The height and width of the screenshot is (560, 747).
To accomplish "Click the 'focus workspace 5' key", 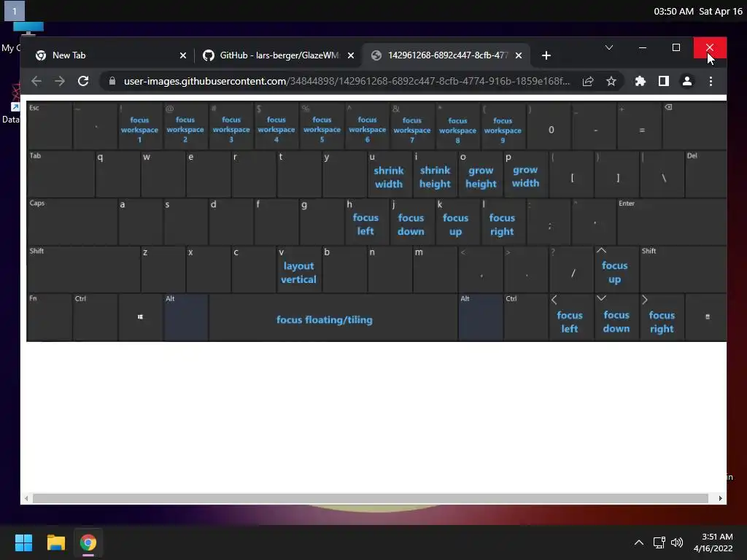I will pyautogui.click(x=322, y=125).
